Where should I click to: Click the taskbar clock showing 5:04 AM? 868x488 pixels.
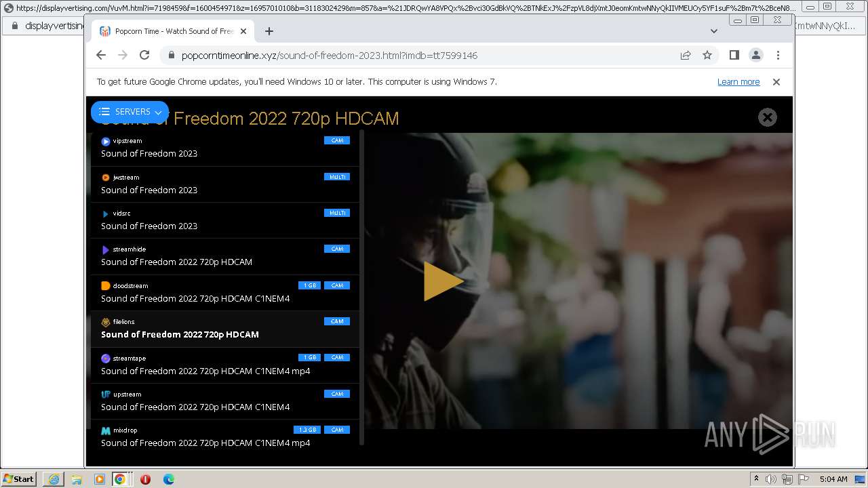[833, 479]
